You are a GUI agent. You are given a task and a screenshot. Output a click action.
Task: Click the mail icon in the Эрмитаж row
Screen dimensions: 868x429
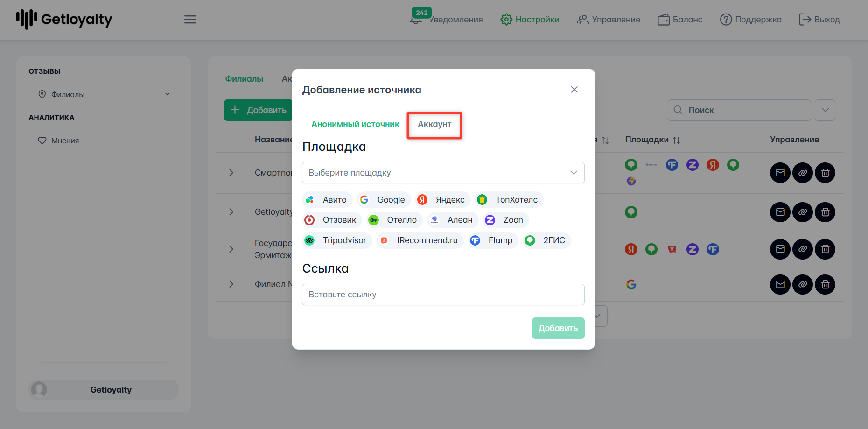point(780,249)
